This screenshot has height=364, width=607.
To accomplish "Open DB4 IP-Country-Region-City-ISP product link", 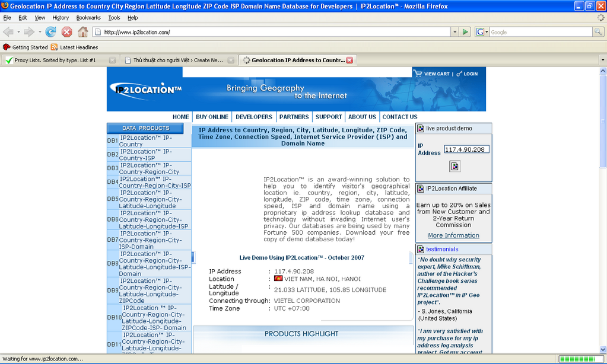I will (x=155, y=182).
